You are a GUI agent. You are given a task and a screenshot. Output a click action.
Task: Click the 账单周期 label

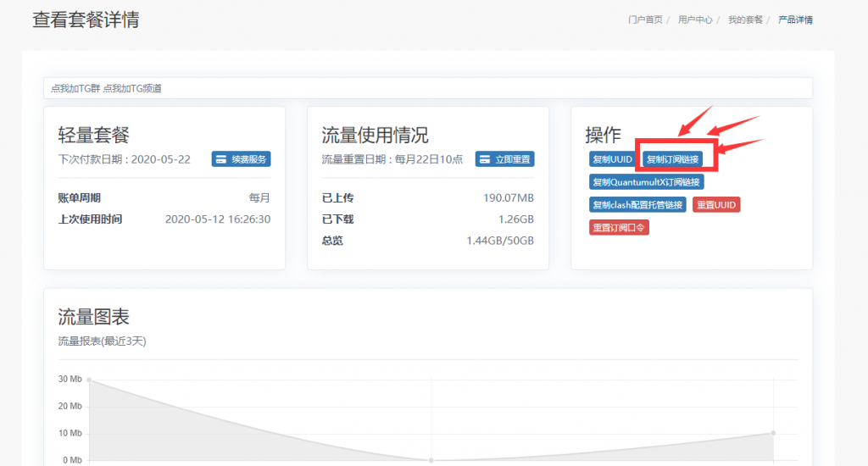79,198
